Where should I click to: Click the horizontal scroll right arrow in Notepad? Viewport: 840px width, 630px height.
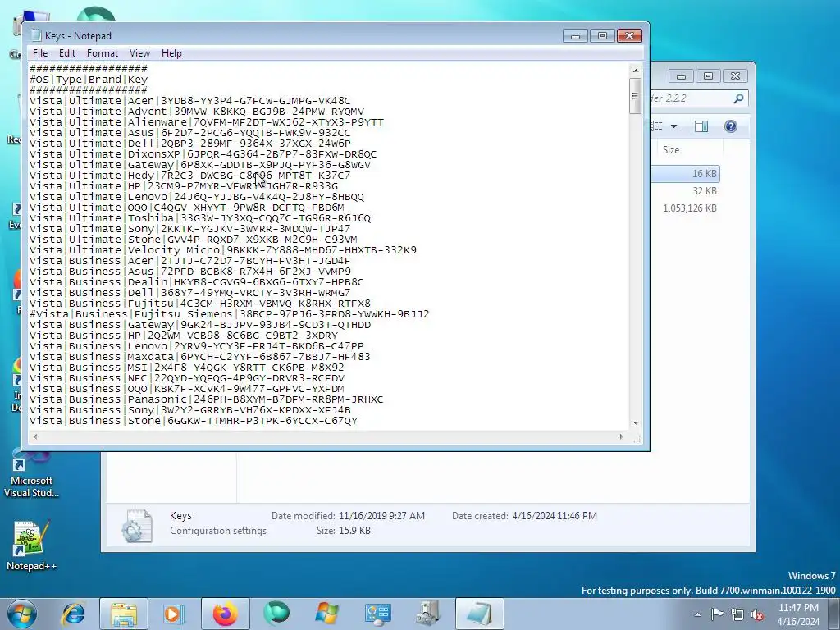[621, 436]
